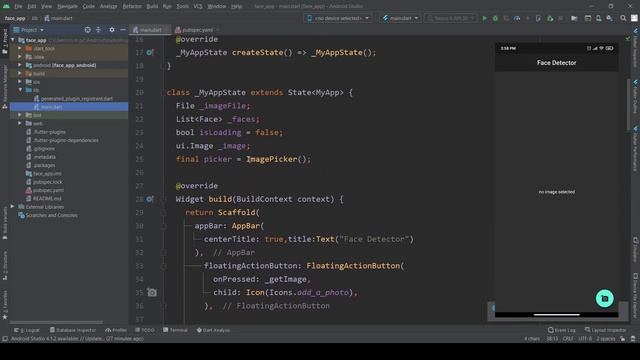Collapse the lib folder
This screenshot has width=640, height=360.
pos(20,90)
